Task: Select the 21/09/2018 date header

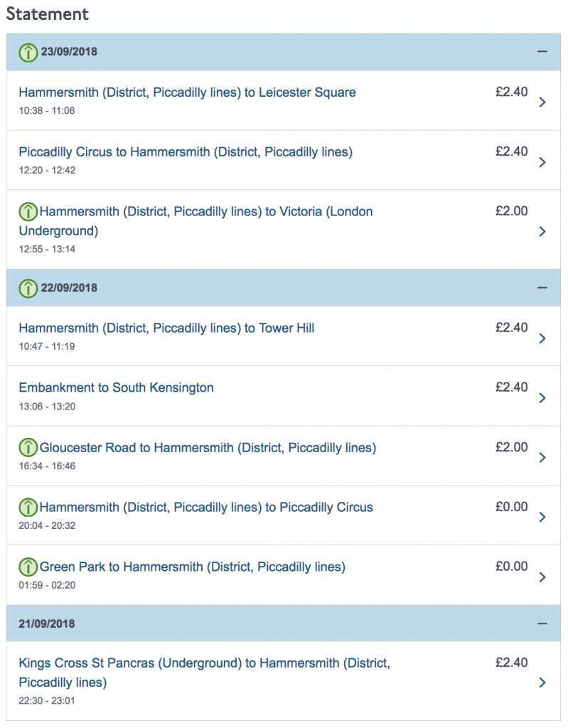Action: pos(47,623)
